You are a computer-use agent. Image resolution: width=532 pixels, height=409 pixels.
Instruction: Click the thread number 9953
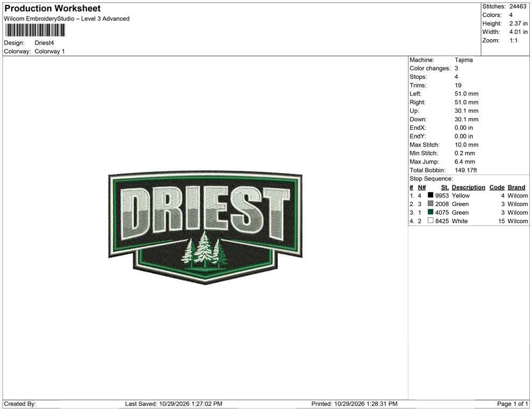coord(442,195)
